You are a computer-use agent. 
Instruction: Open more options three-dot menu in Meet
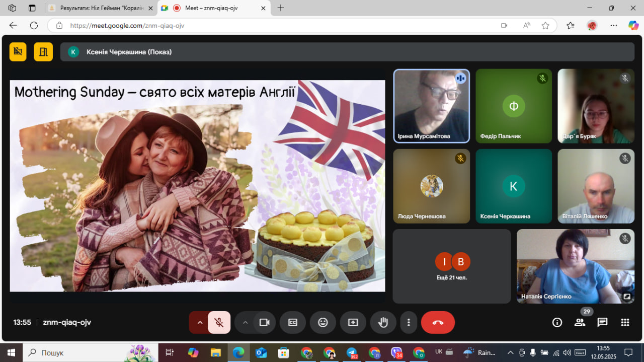point(409,322)
